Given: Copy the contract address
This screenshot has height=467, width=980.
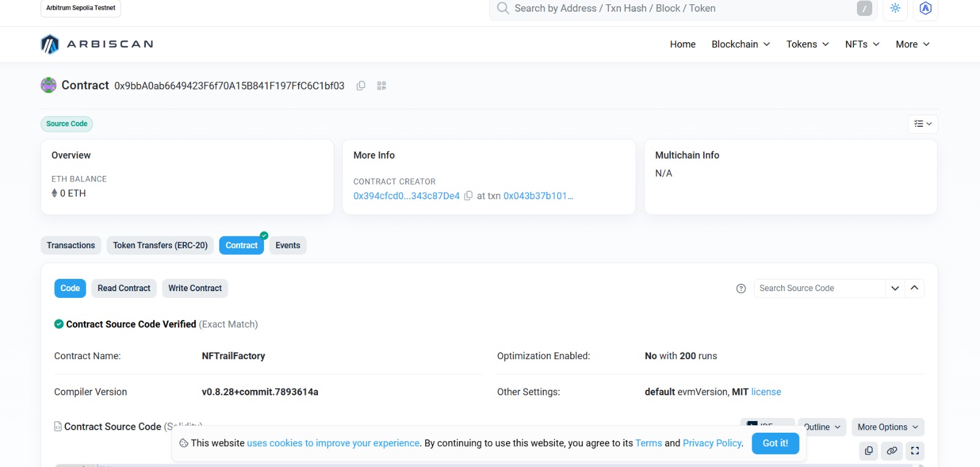Looking at the screenshot, I should (x=361, y=86).
